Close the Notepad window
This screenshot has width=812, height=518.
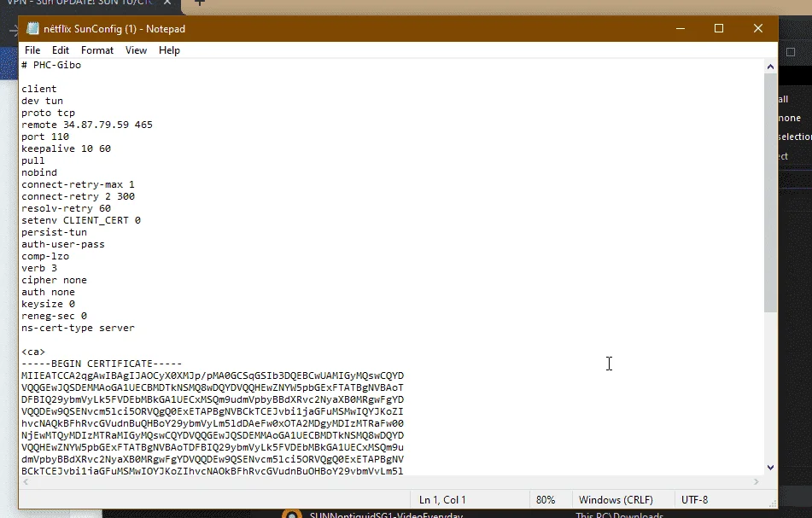pos(757,28)
